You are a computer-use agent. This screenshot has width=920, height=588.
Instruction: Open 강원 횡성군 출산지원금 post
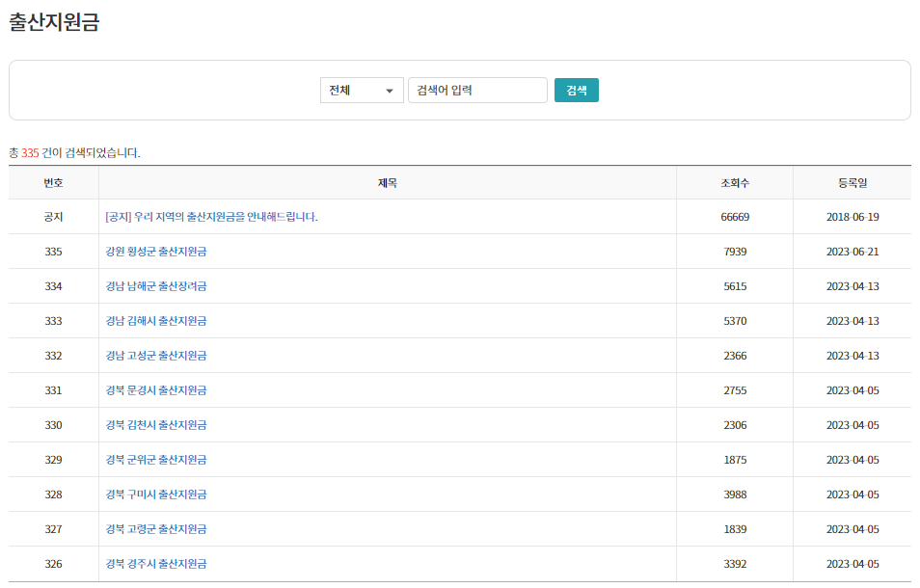click(156, 252)
